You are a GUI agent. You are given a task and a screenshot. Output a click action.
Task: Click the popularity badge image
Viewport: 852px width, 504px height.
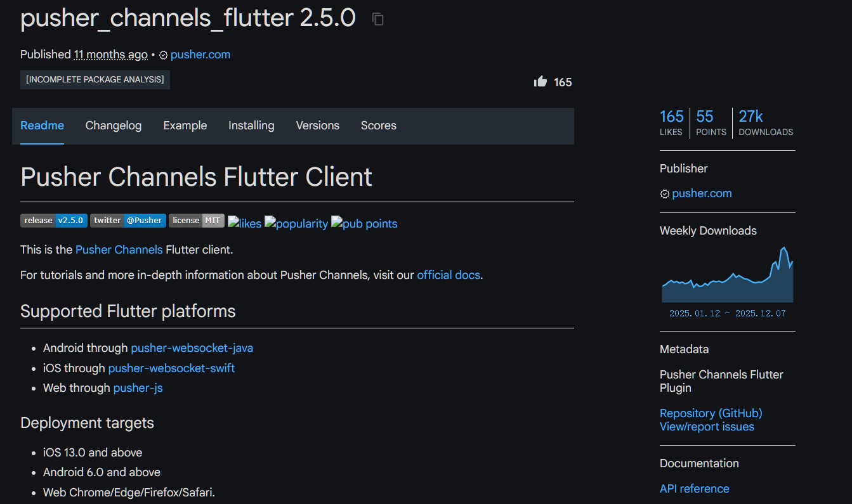coord(296,223)
